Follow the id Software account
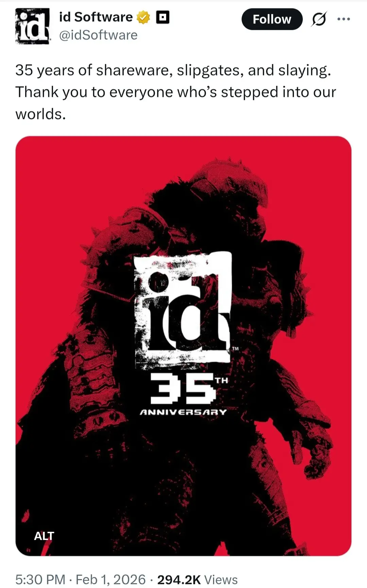Screen dimensions: 367x588 pyautogui.click(x=272, y=19)
